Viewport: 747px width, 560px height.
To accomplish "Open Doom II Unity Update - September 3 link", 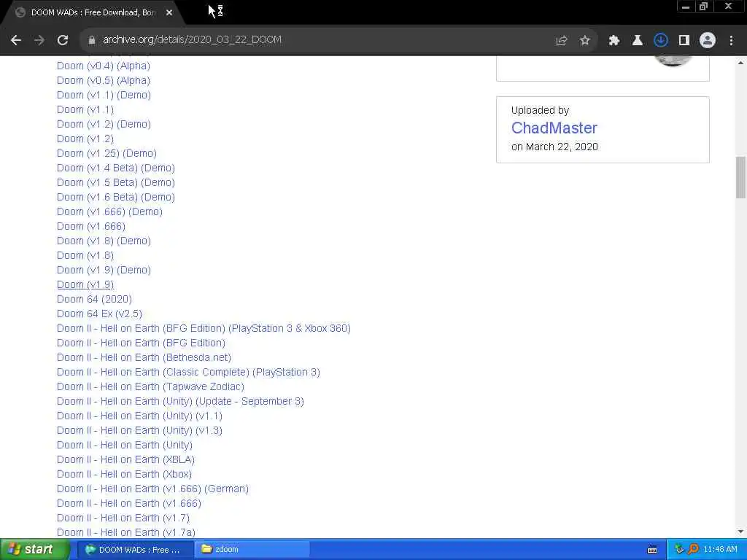I will (x=180, y=401).
